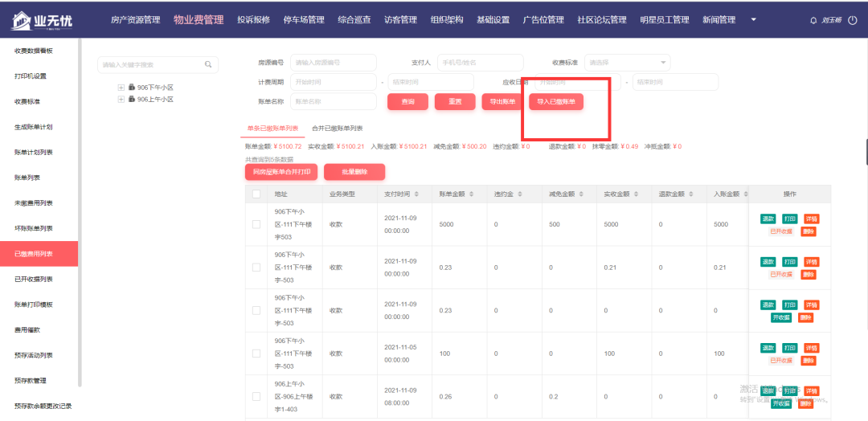Click the 账单名称 input field
The width and height of the screenshot is (868, 421).
click(x=334, y=102)
